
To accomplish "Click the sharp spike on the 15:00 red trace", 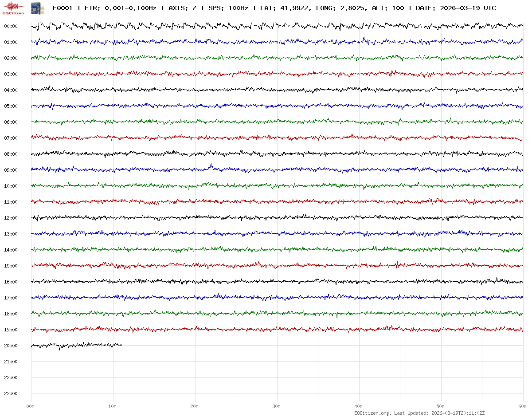I will [397, 264].
